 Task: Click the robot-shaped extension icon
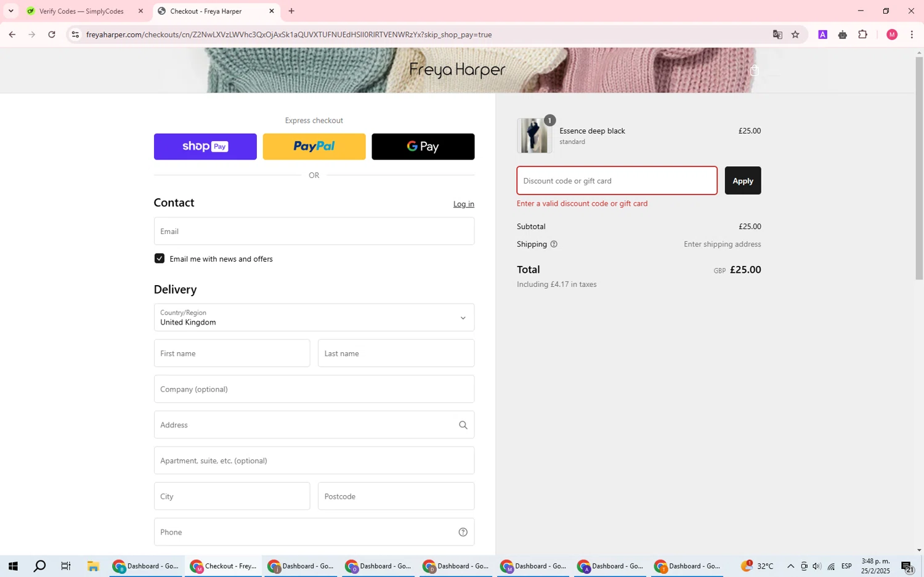[x=843, y=34]
